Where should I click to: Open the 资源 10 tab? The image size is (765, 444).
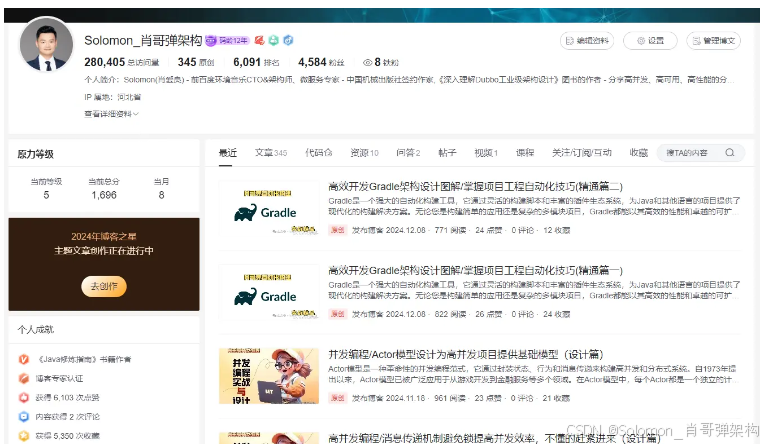364,153
